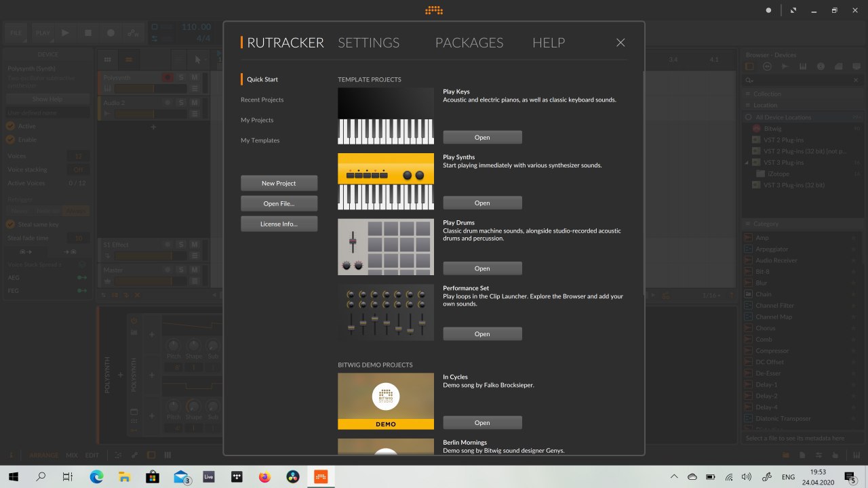This screenshot has height=488, width=868.
Task: Open the Clips browser tab icon
Action: click(x=840, y=66)
